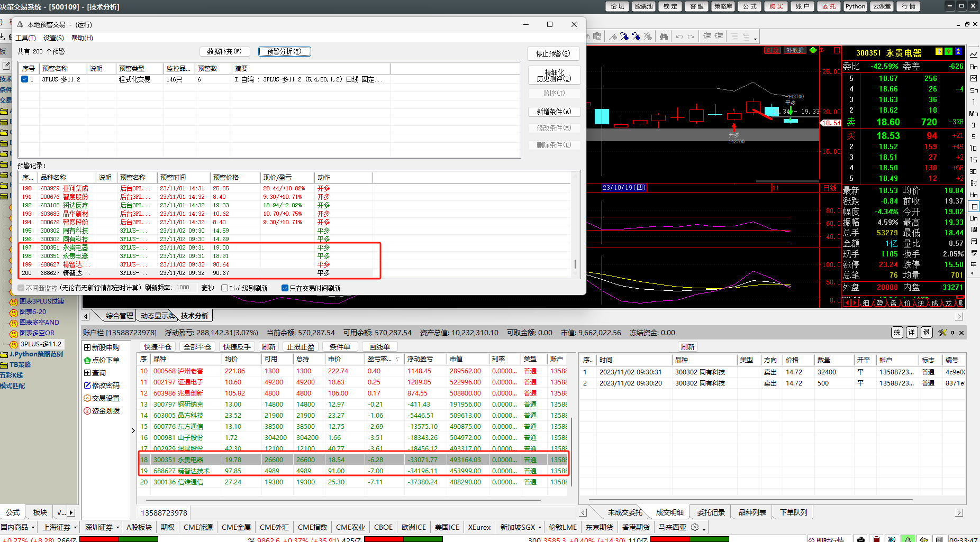Screen dimensions: 980x542
Task: Click the 盈亏率 column sort arrow
Action: click(397, 359)
